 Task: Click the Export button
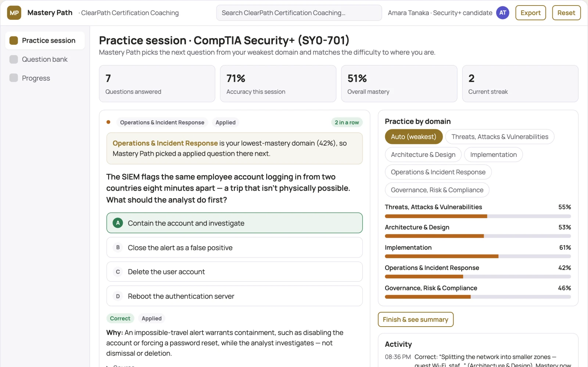coord(531,13)
